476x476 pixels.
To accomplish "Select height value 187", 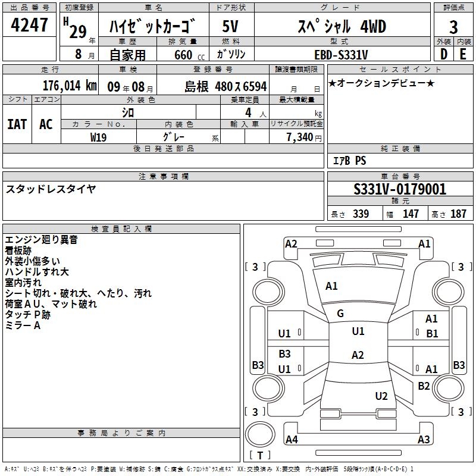I will tap(458, 214).
